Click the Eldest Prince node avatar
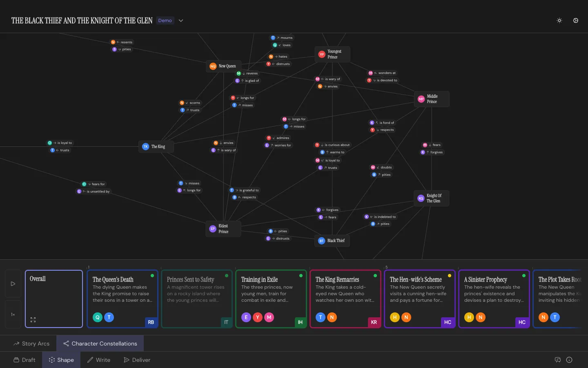This screenshot has width=588, height=368. coord(213,229)
